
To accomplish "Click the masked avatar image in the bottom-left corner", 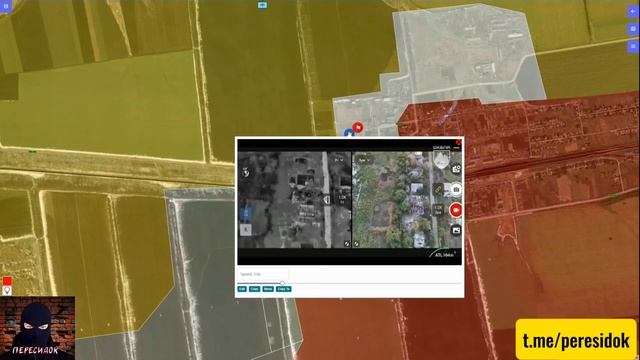I will [x=37, y=328].
